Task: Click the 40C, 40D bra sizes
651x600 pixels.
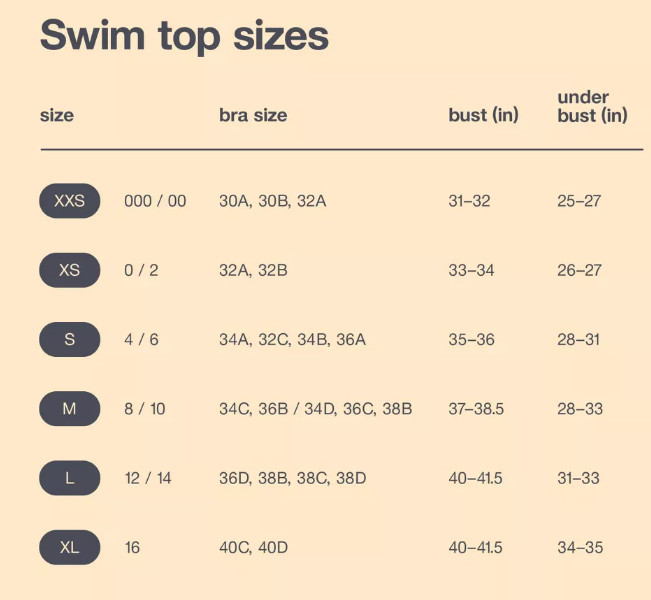Action: [x=253, y=548]
